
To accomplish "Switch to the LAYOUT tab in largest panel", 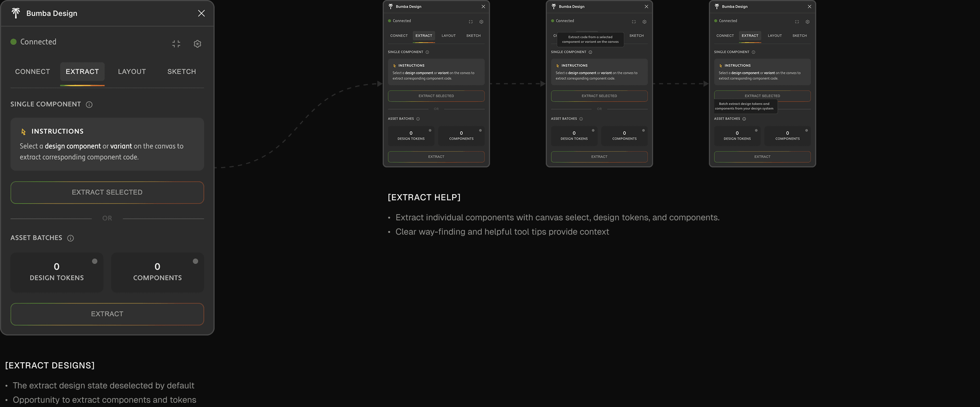I will coord(132,72).
